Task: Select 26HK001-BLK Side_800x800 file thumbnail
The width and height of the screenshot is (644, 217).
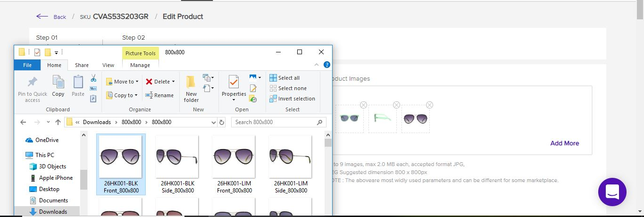Action: [177, 164]
